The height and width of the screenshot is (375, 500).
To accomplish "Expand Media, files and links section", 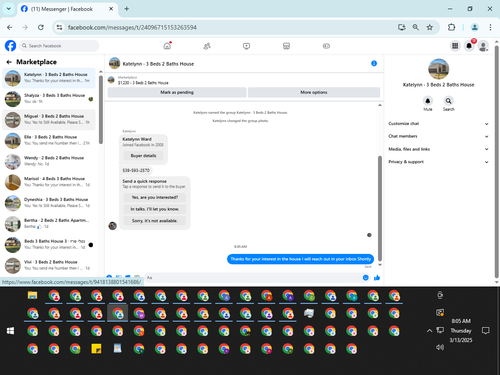I will [x=438, y=149].
